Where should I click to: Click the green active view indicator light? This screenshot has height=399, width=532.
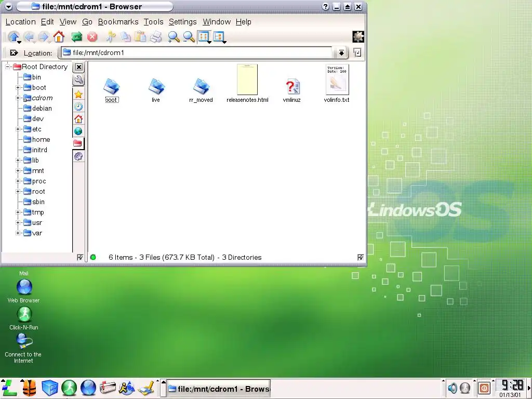click(x=93, y=258)
